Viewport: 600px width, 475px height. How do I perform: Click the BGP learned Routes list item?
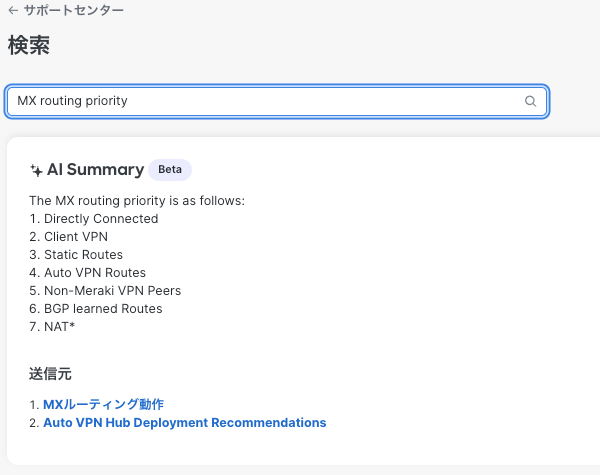coord(102,309)
